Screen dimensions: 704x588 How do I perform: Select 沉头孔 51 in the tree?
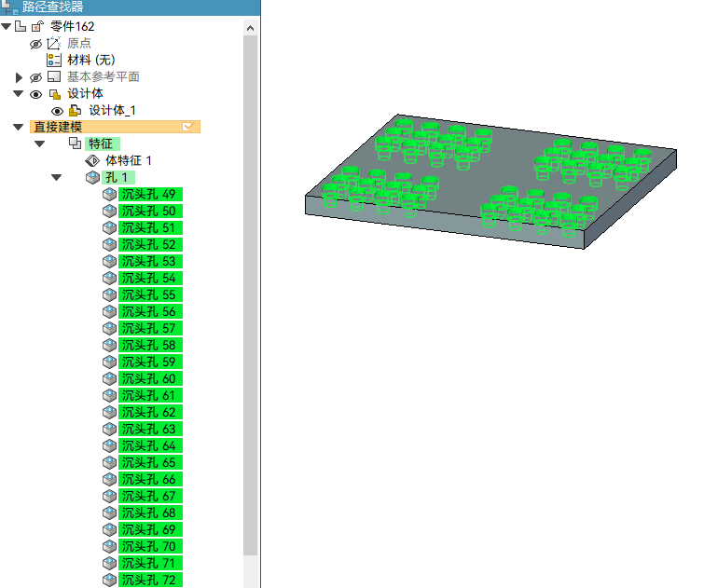[150, 228]
